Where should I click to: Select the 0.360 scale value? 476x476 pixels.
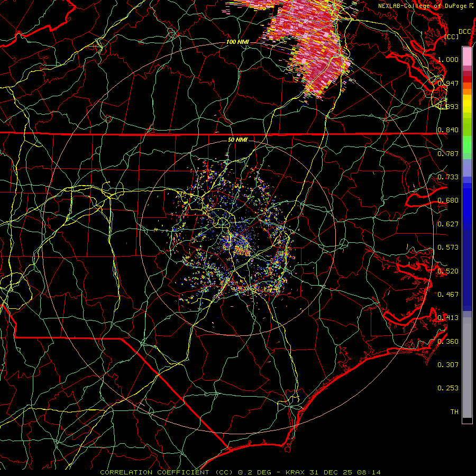point(448,342)
